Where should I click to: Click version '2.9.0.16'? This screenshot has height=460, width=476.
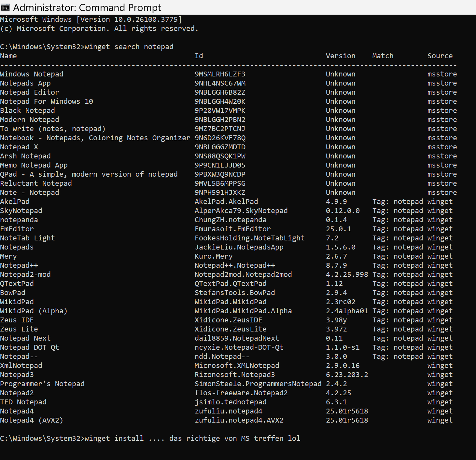(343, 366)
